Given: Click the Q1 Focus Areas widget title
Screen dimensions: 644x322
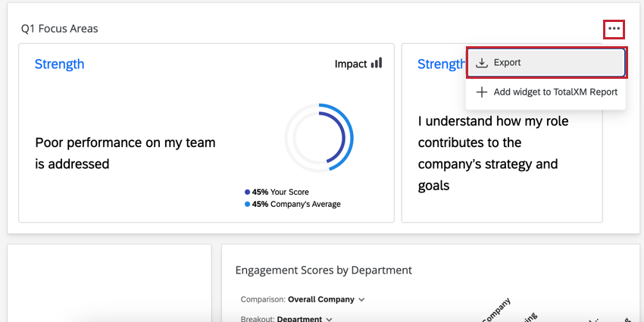Looking at the screenshot, I should pyautogui.click(x=59, y=29).
